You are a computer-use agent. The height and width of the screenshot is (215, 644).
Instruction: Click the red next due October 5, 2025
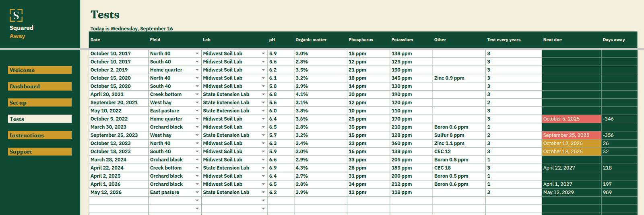pyautogui.click(x=572, y=119)
